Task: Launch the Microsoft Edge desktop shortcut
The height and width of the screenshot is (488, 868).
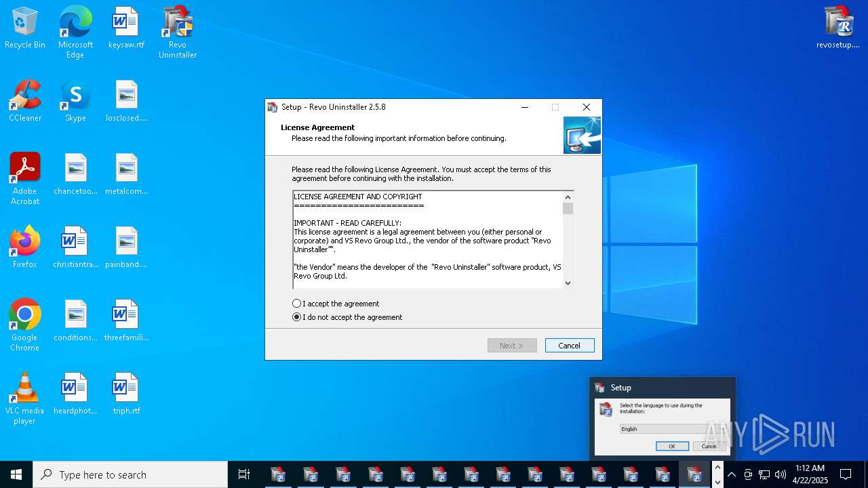Action: tap(75, 33)
